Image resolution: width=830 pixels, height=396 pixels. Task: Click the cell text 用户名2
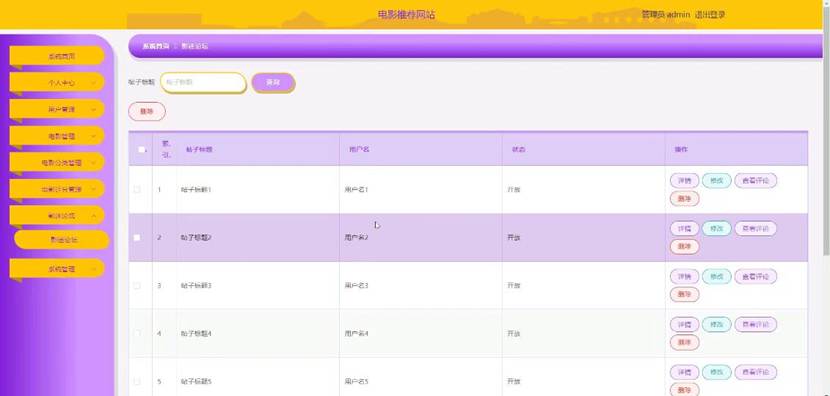[356, 238]
